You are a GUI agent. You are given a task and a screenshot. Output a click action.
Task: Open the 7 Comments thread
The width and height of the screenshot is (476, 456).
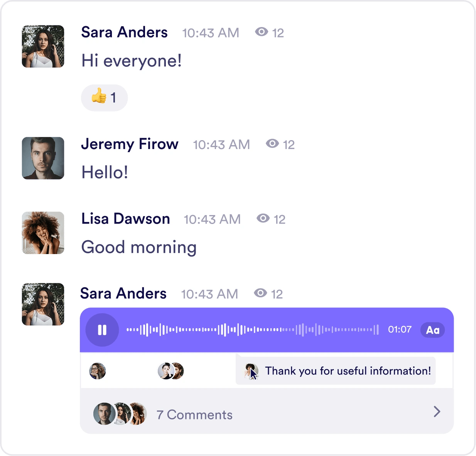pos(194,414)
